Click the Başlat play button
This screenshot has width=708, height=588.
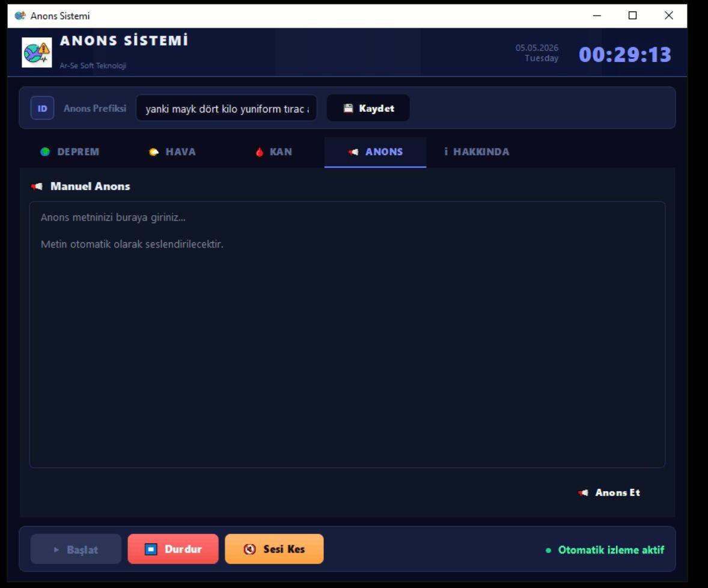point(76,550)
